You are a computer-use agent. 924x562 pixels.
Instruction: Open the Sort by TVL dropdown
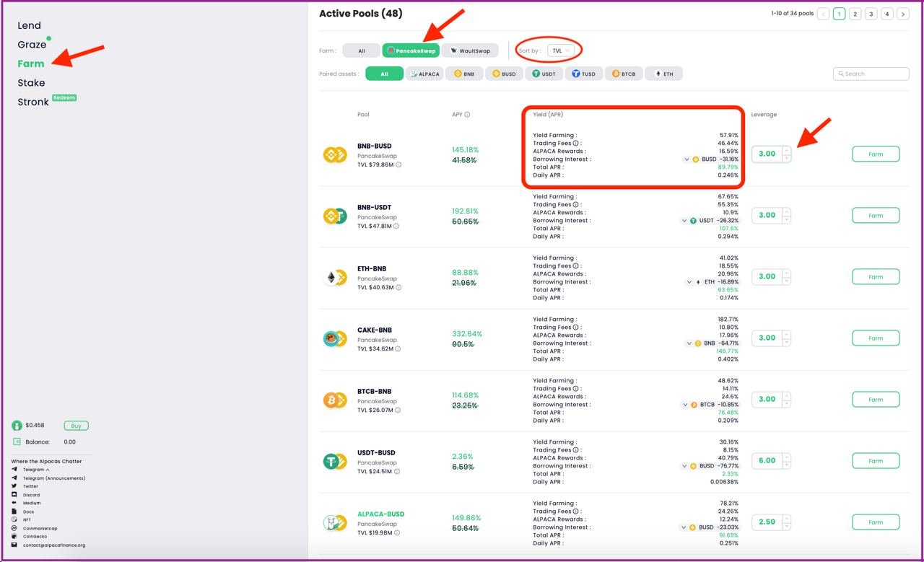(x=560, y=51)
